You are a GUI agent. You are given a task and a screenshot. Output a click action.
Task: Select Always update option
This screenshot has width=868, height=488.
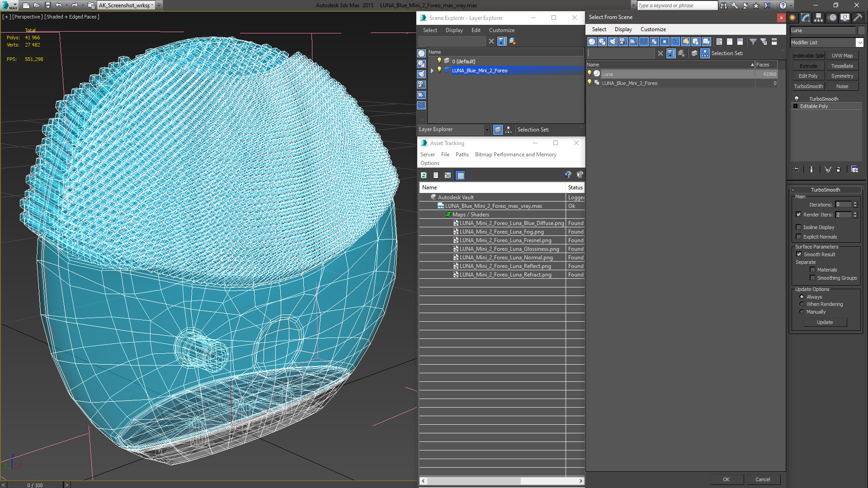[802, 297]
